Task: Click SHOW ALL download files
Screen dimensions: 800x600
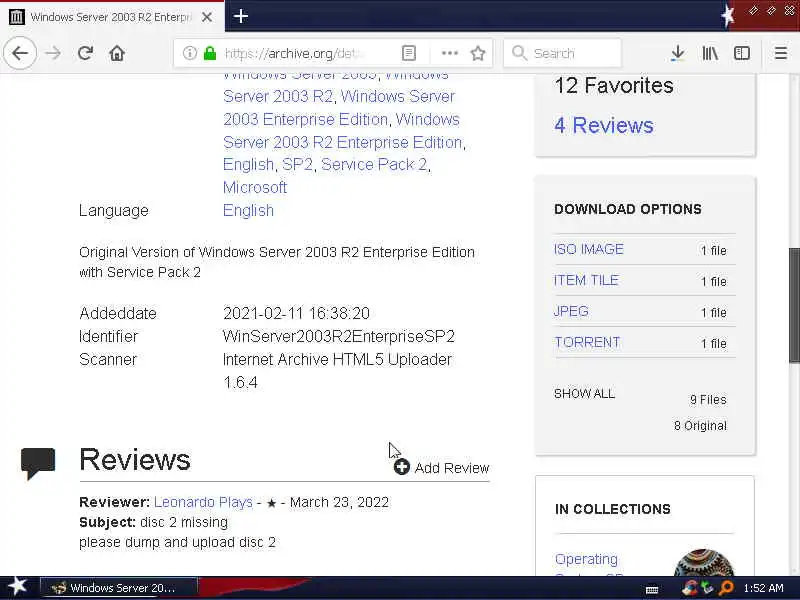Action: [584, 393]
